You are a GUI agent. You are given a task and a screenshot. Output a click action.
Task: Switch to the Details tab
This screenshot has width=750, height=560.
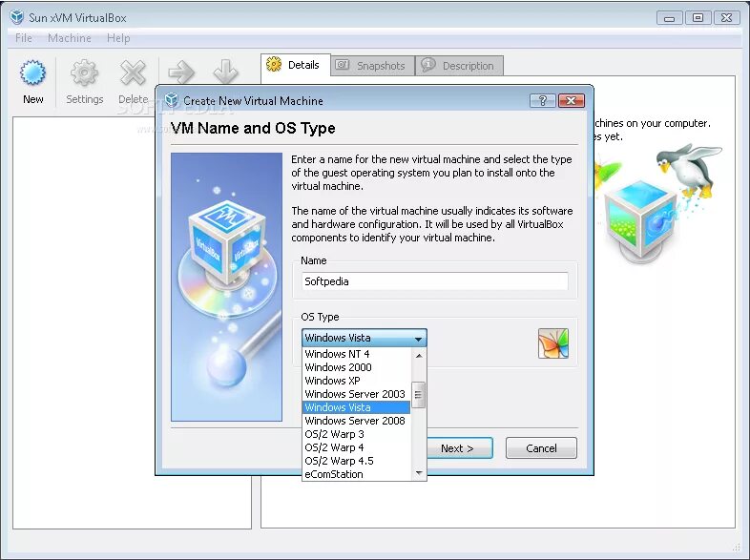[296, 65]
